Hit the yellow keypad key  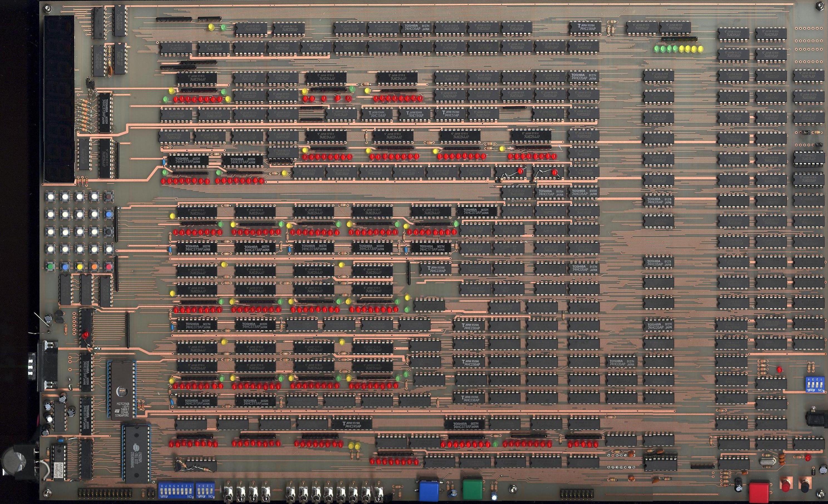coord(80,267)
